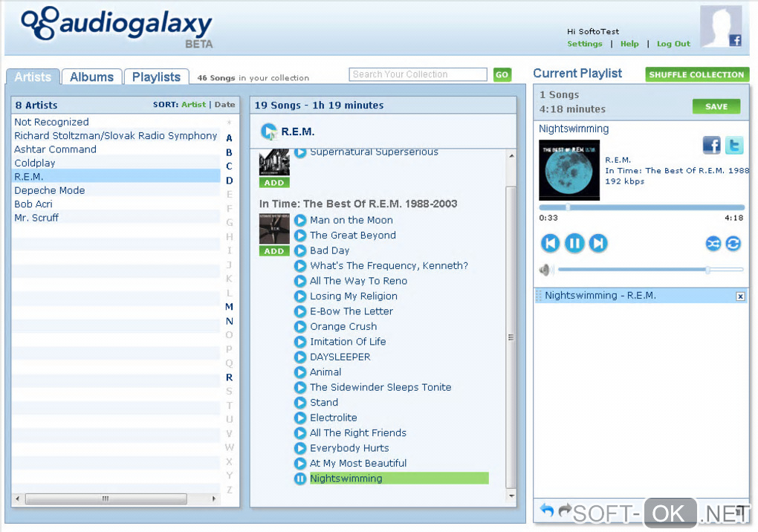Image resolution: width=758 pixels, height=532 pixels.
Task: Remove Nightswimming from current playlist
Action: pyautogui.click(x=740, y=296)
